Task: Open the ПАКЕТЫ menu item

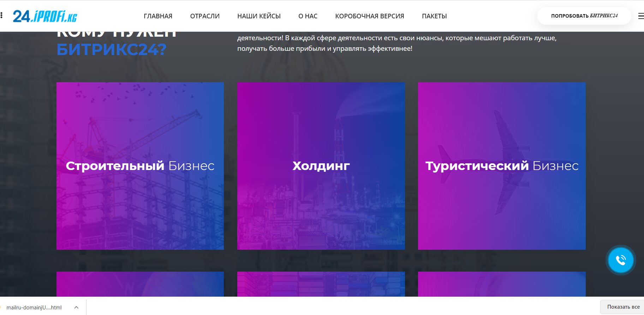Action: click(434, 16)
